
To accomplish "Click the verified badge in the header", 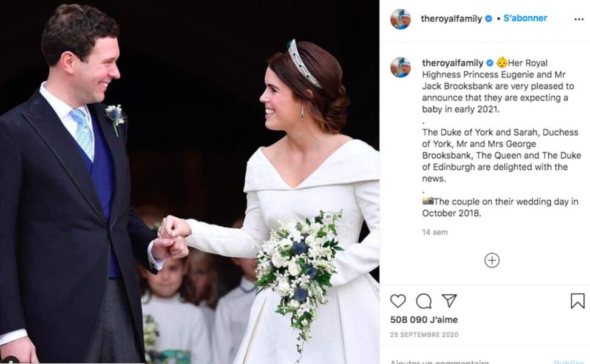I will coord(489,18).
